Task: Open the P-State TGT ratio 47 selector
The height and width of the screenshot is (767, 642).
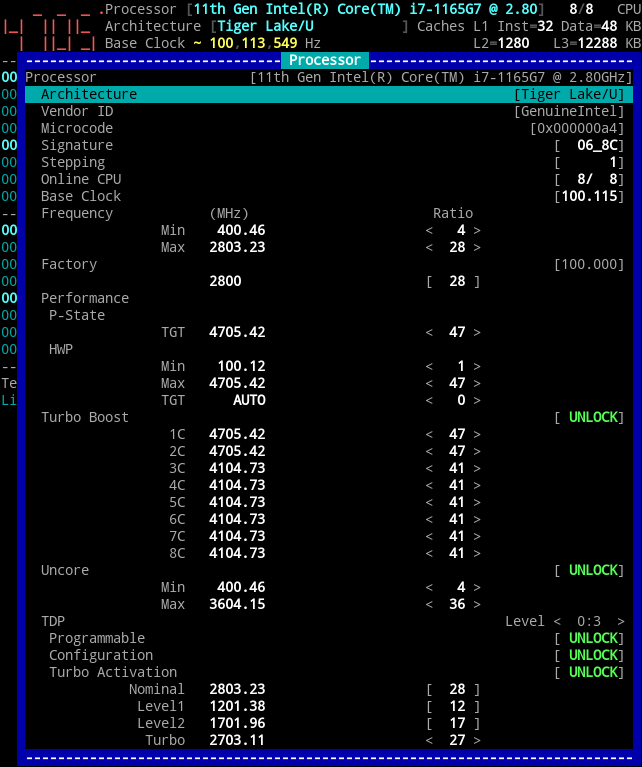Action: pos(453,332)
